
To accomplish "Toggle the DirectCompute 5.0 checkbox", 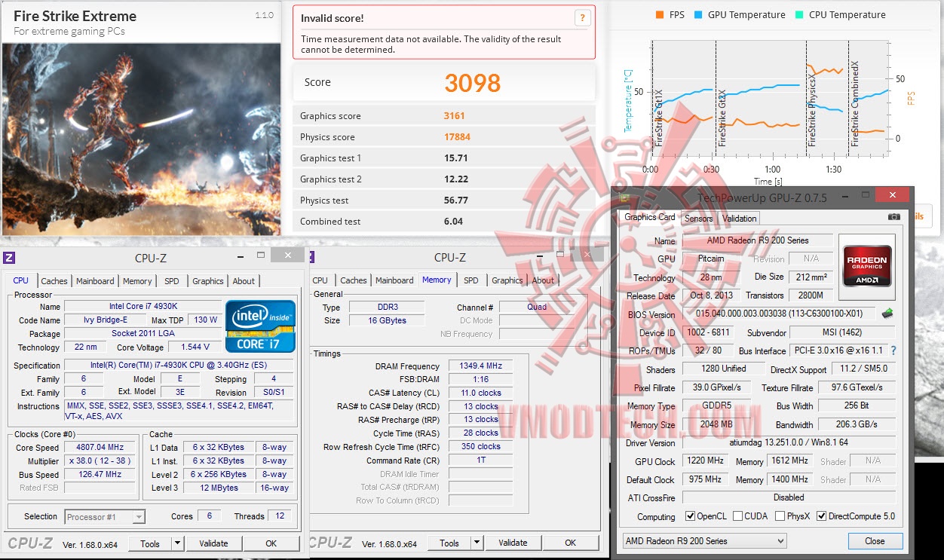I will pyautogui.click(x=822, y=516).
